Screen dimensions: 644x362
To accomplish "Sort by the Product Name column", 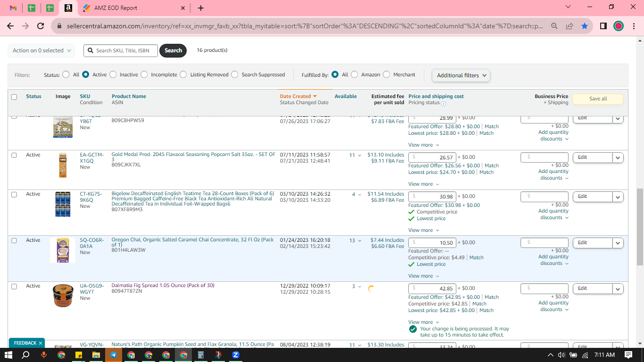I will coord(129,96).
